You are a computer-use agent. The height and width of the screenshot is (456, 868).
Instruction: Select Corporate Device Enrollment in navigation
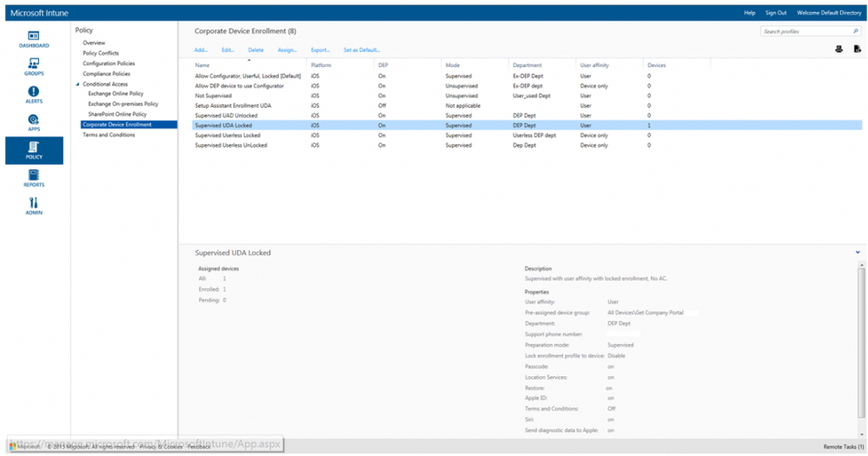(129, 124)
